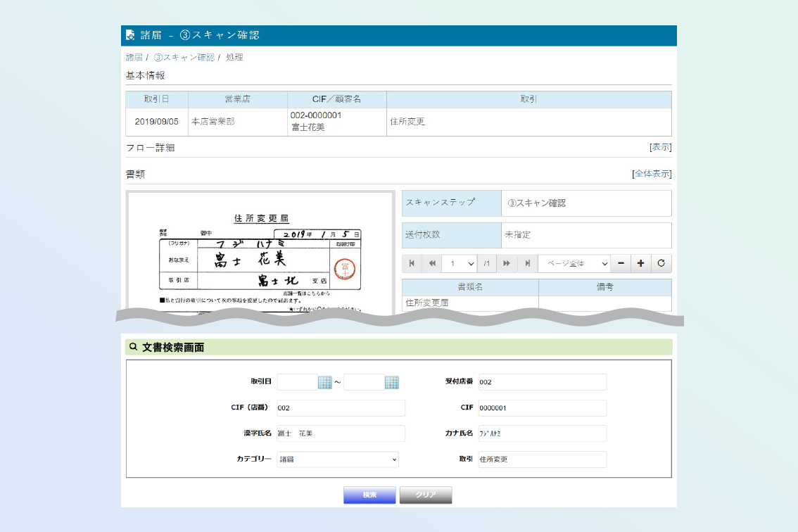Zoom in with the plus button
This screenshot has width=798, height=532.
coord(640,264)
